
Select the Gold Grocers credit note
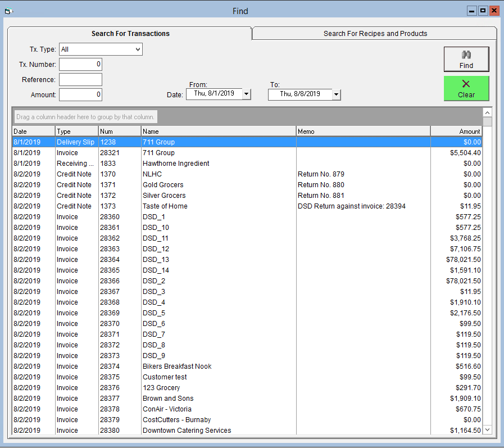(x=247, y=185)
